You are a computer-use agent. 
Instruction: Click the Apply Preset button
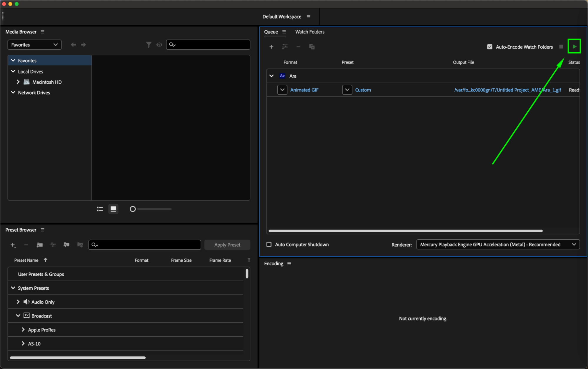(227, 245)
